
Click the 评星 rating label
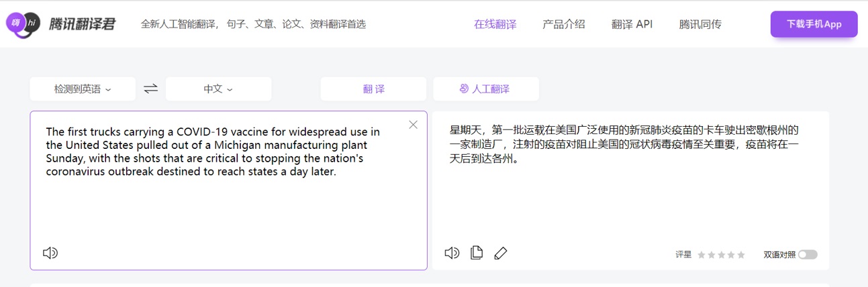(683, 255)
